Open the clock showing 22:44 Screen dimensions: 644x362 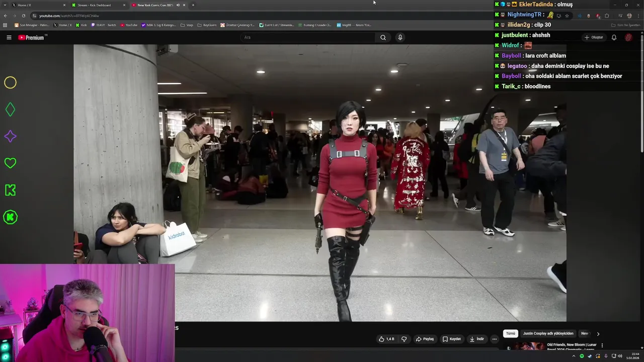point(632,356)
